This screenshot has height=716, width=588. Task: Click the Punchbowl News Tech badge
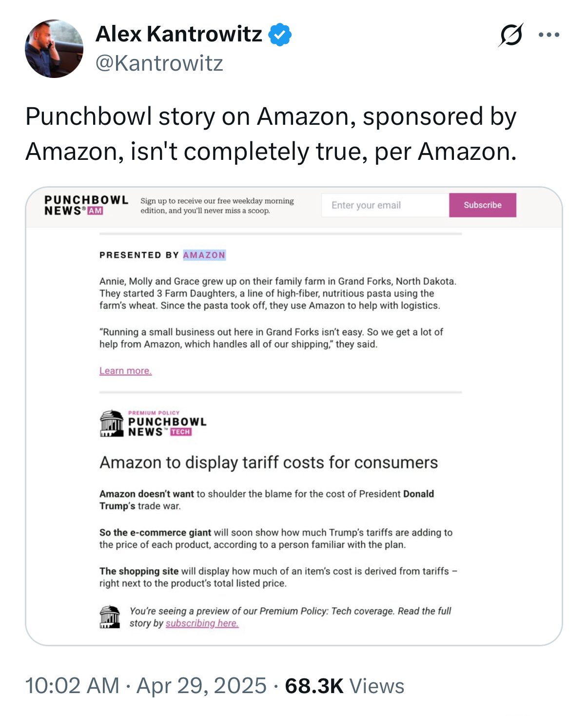click(181, 432)
